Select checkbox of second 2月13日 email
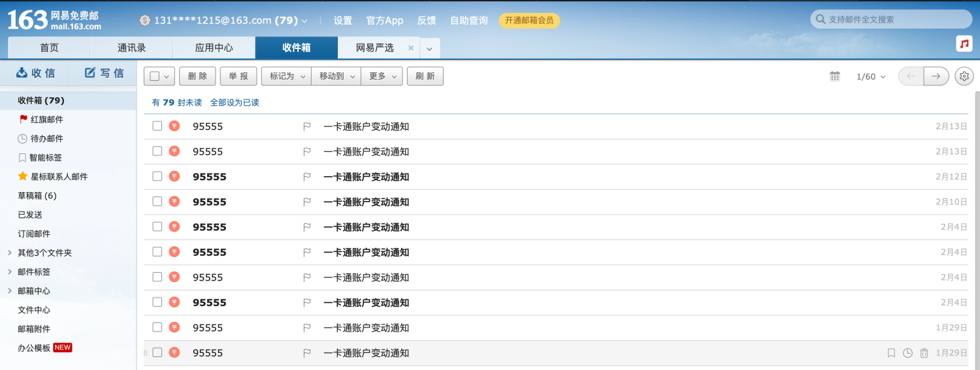 point(157,151)
